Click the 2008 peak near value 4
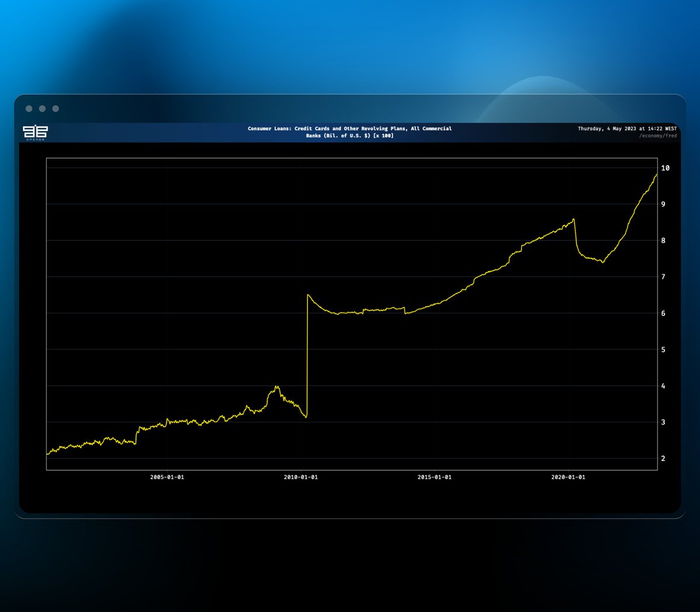The width and height of the screenshot is (700, 612). [276, 386]
